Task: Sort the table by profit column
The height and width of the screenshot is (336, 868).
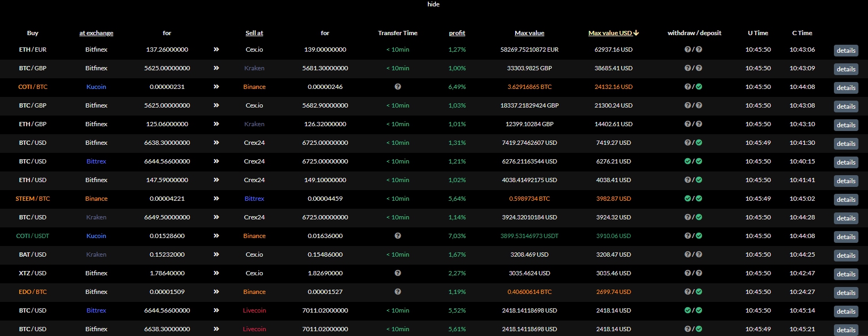Action: point(457,33)
